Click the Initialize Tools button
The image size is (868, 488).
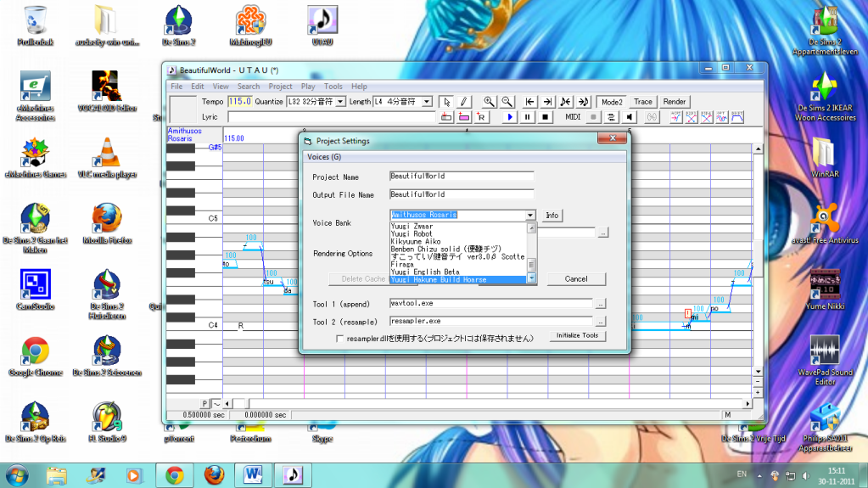point(578,336)
